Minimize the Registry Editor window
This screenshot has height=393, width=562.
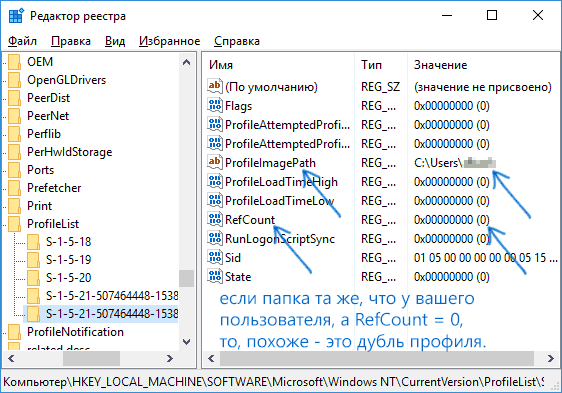(447, 15)
